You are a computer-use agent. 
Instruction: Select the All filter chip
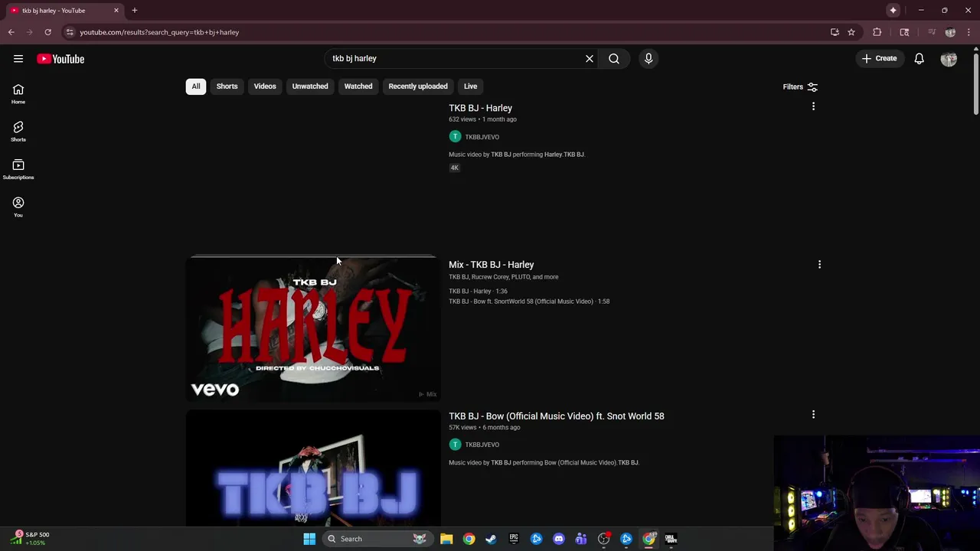coord(196,86)
